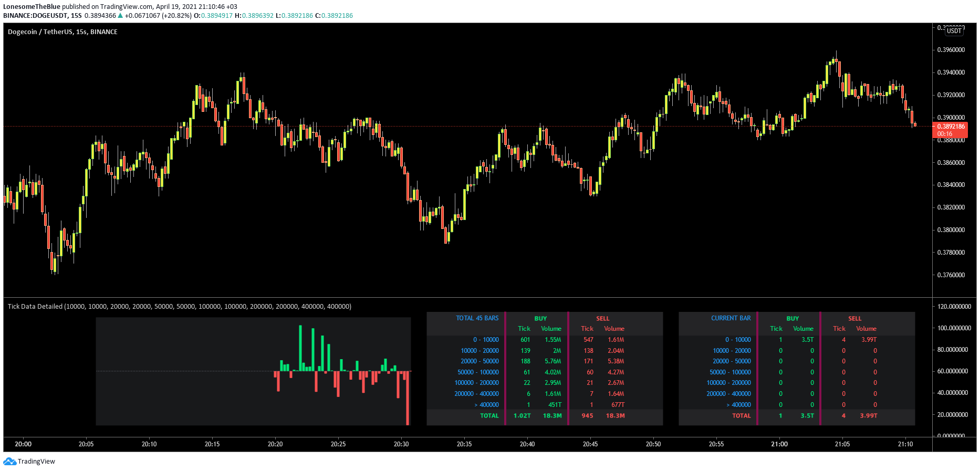Select the 0 - 10000 row in TOTAL 45 BARS table
The width and height of the screenshot is (980, 471).
coord(545,340)
